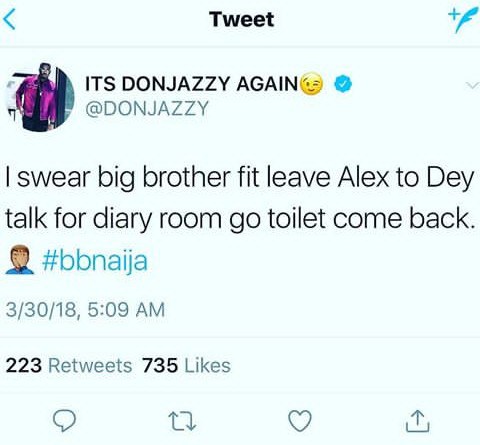
Task: Compose a new tweet with the feather icon
Action: pyautogui.click(x=461, y=21)
